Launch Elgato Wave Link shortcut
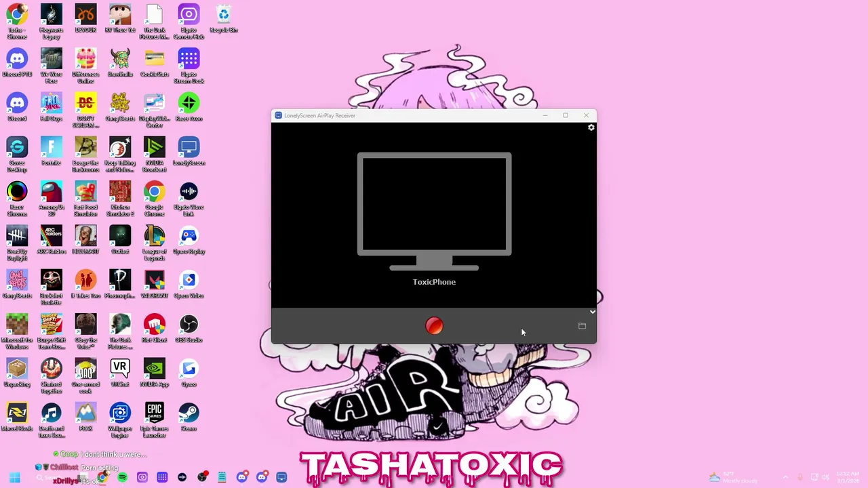The height and width of the screenshot is (488, 868). tap(189, 197)
